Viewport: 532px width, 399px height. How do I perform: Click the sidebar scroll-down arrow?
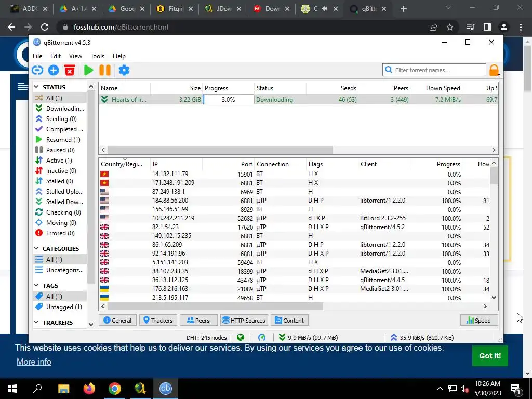[x=91, y=324]
